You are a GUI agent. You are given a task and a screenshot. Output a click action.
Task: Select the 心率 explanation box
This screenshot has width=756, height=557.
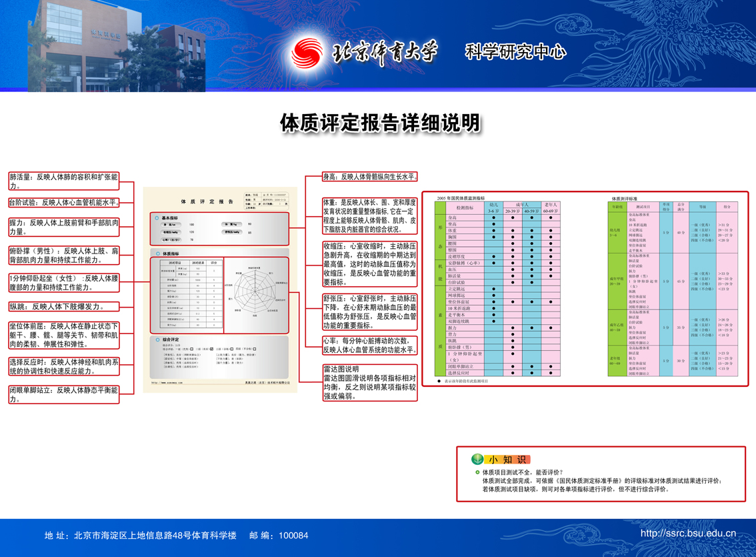(x=370, y=346)
